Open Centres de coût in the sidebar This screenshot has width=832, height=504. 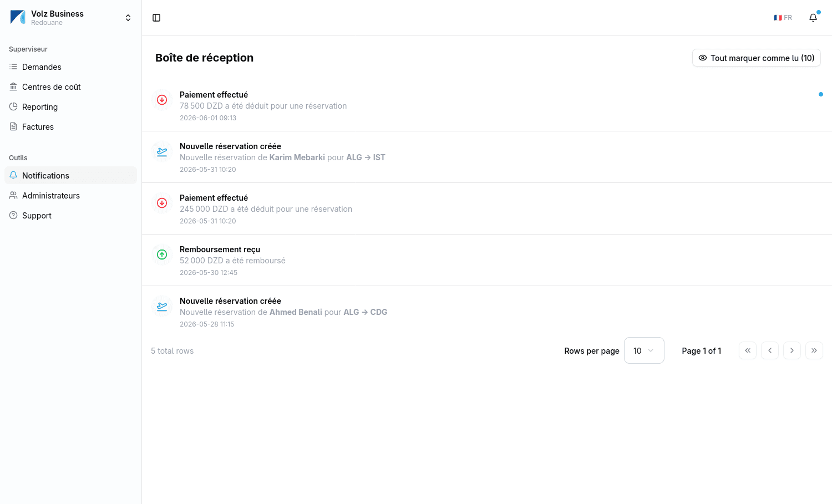point(70,86)
